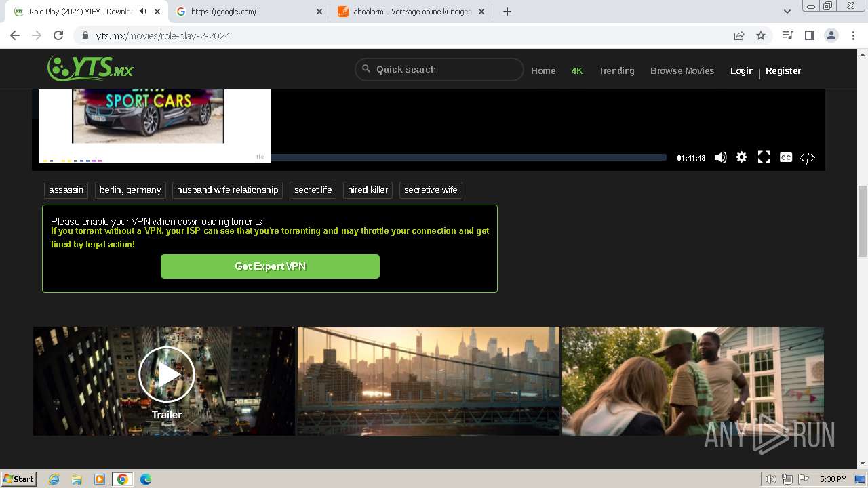The image size is (868, 488).
Task: Select the secret life tag
Action: [313, 190]
